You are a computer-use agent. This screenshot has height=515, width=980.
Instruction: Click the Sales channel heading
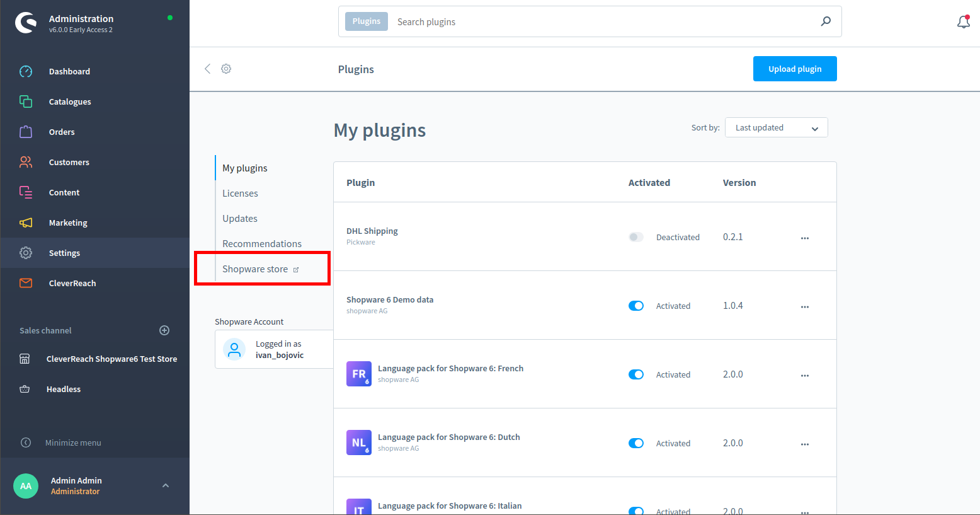45,330
